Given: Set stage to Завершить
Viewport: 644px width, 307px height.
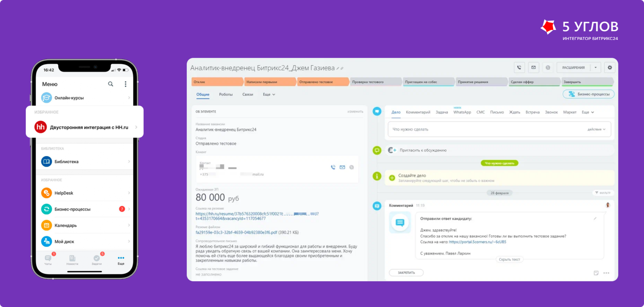Looking at the screenshot, I should point(588,82).
